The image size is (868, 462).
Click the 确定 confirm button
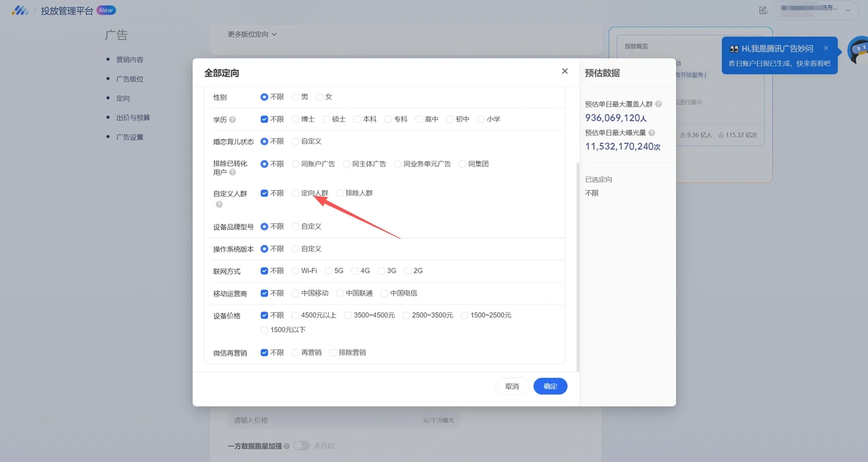click(x=551, y=386)
